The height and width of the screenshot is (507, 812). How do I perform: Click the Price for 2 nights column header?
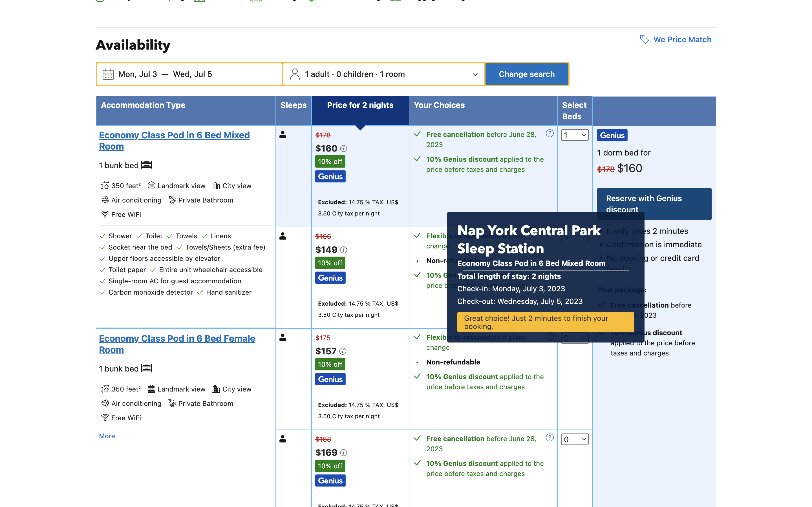[x=360, y=105]
